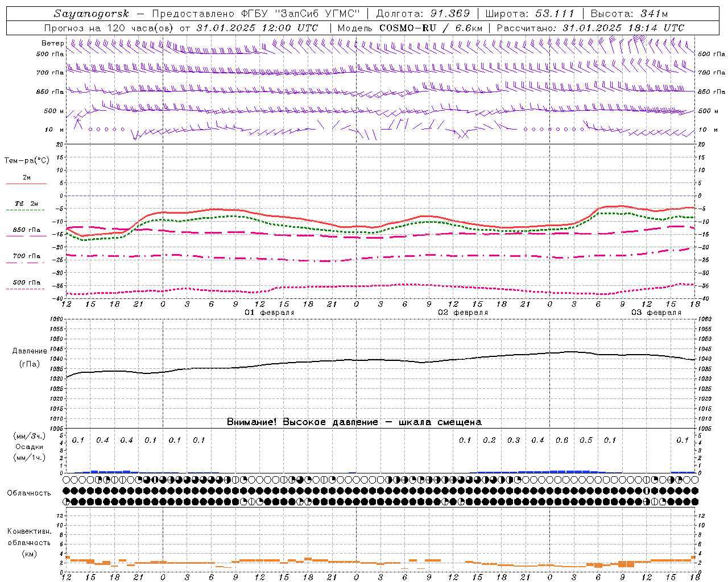This screenshot has height=582, width=728.
Task: Click 'Рассчитано: 31.01.2025 18:14 UTC' timestamp
Action: point(590,28)
